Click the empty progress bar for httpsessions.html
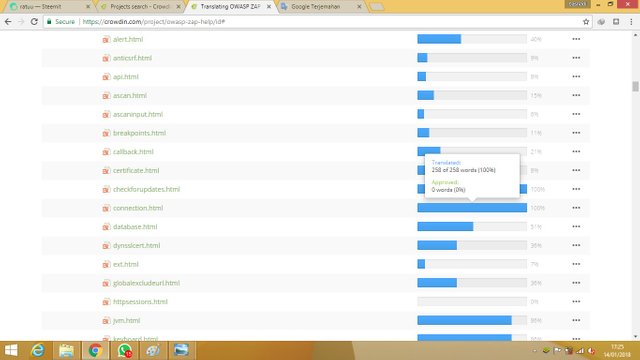 pos(472,302)
